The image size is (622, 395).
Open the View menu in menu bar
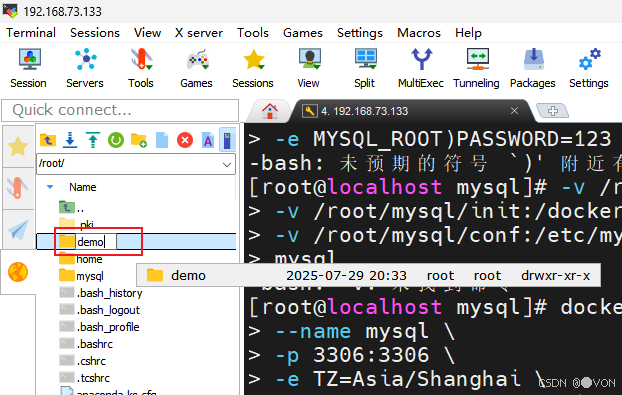tap(147, 33)
